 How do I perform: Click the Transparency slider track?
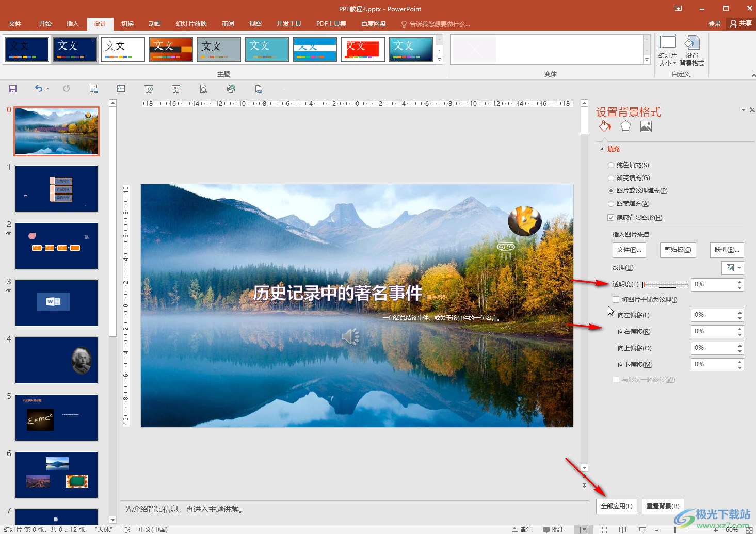coord(666,285)
